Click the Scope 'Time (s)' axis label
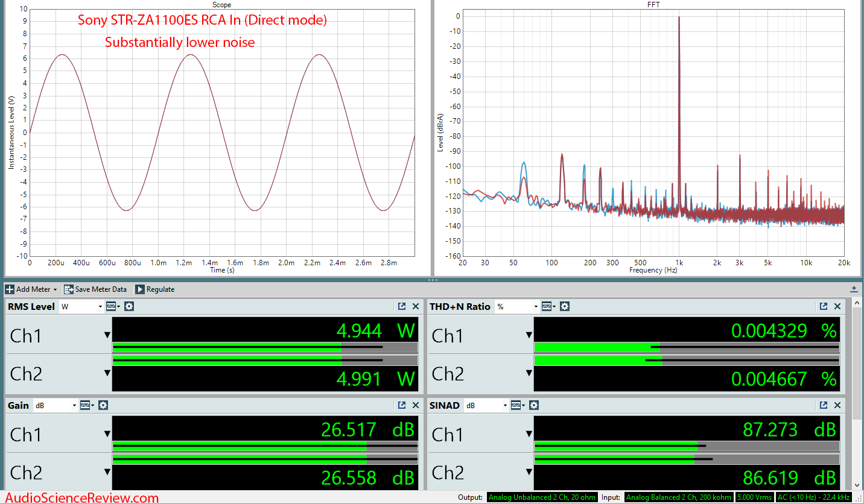 (x=221, y=271)
